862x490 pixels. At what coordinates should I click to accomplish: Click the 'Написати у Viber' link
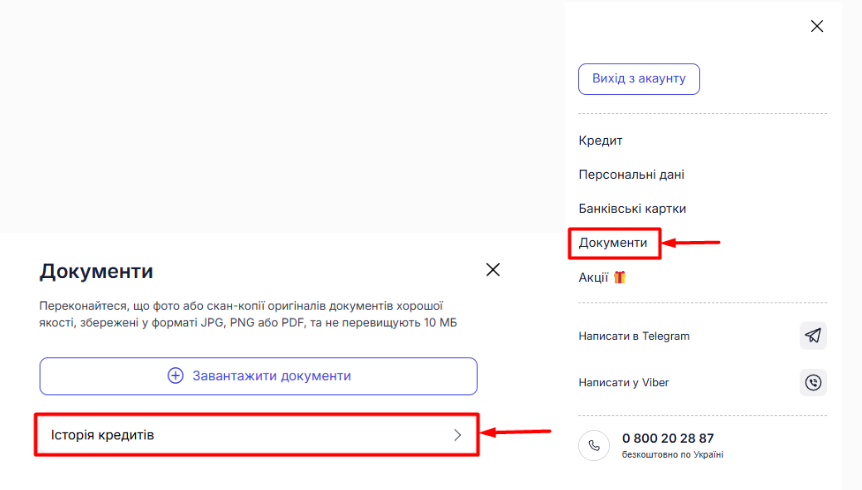coord(624,383)
